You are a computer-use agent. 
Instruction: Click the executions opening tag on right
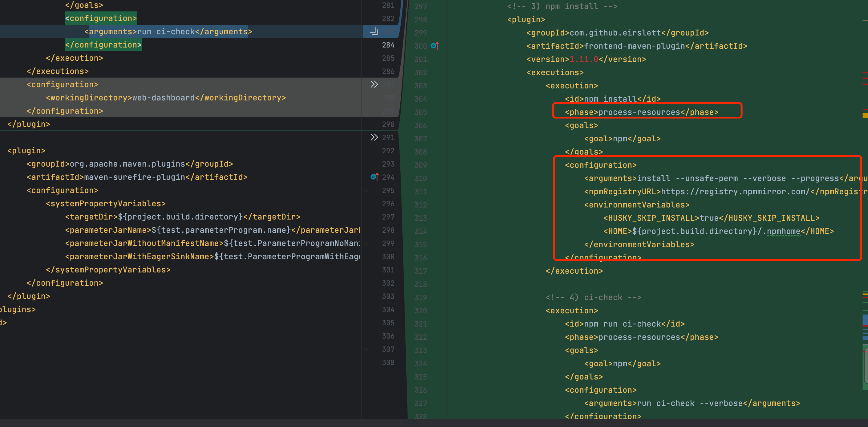pyautogui.click(x=555, y=72)
